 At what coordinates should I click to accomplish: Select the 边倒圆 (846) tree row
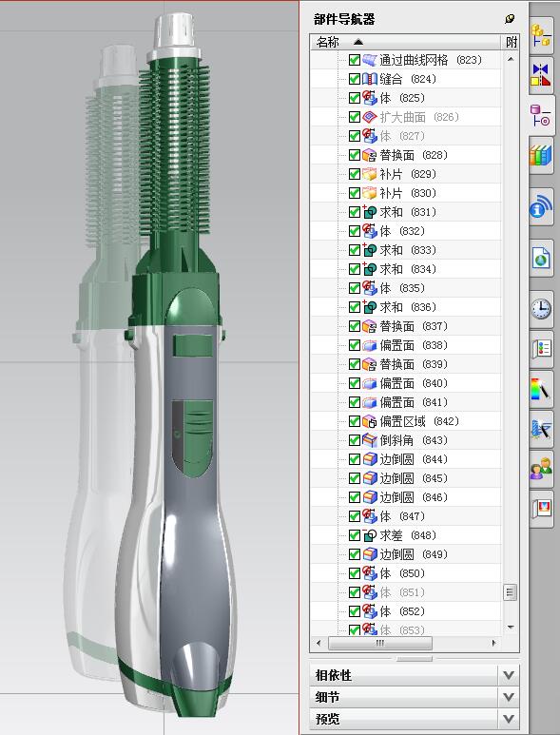(406, 497)
